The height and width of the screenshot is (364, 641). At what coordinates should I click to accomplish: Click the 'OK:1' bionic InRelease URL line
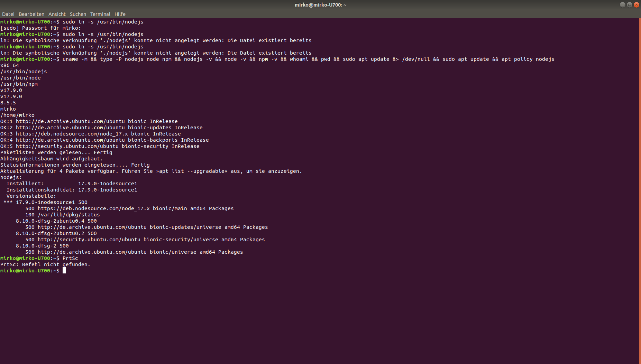[x=89, y=121]
